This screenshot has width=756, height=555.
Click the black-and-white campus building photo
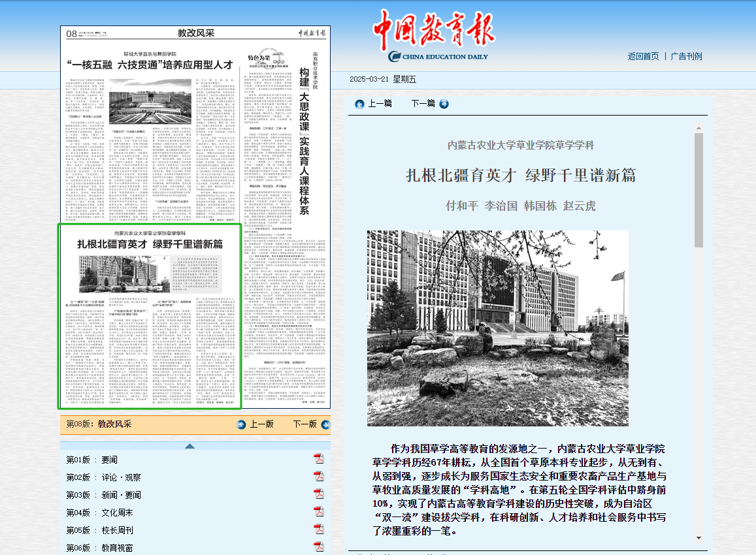[x=497, y=328]
